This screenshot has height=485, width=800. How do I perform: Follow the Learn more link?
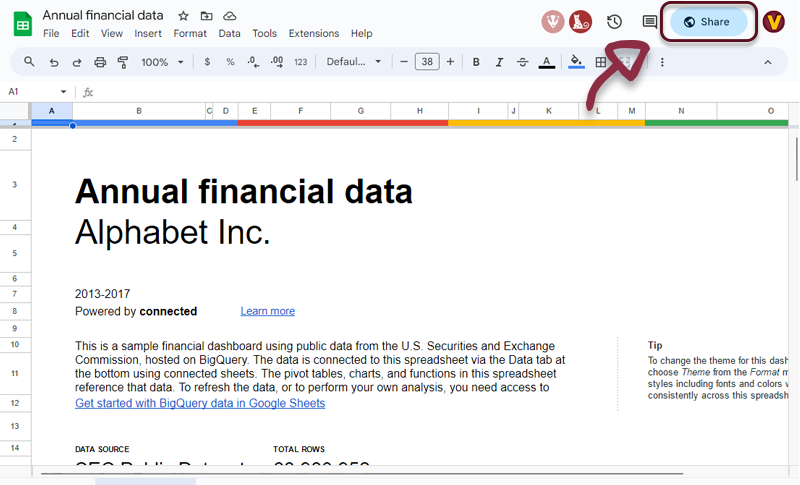pos(267,311)
